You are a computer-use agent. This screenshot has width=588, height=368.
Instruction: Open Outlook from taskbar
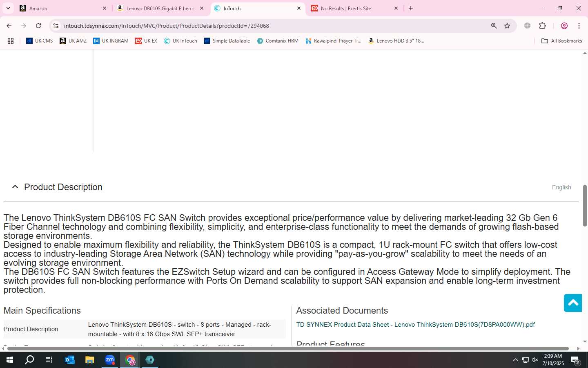point(70,360)
